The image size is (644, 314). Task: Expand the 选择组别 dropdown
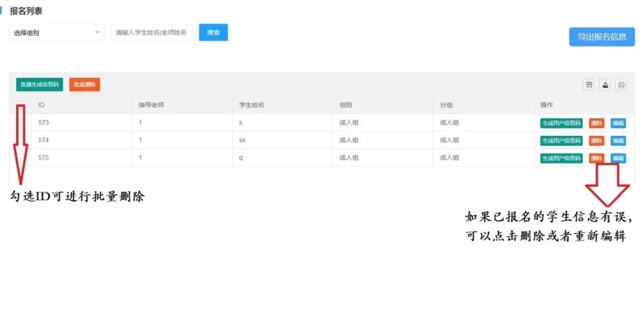click(x=57, y=33)
